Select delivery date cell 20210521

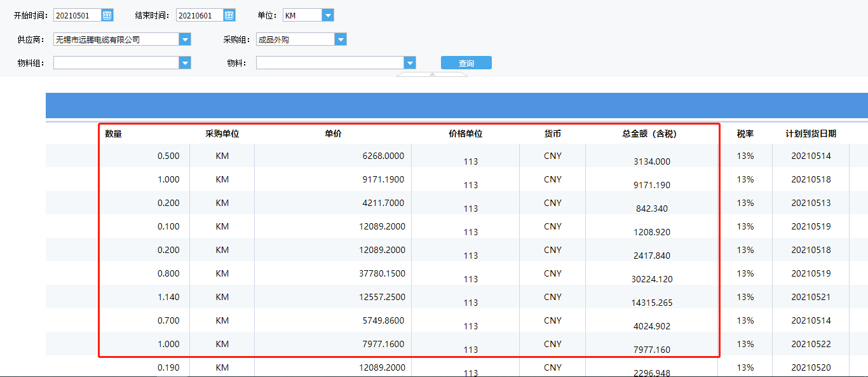point(811,297)
